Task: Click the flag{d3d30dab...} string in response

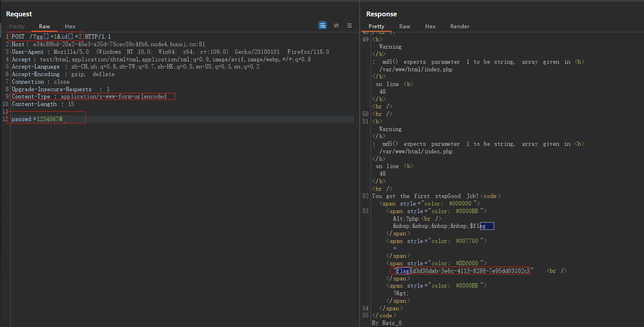Action: tap(463, 271)
